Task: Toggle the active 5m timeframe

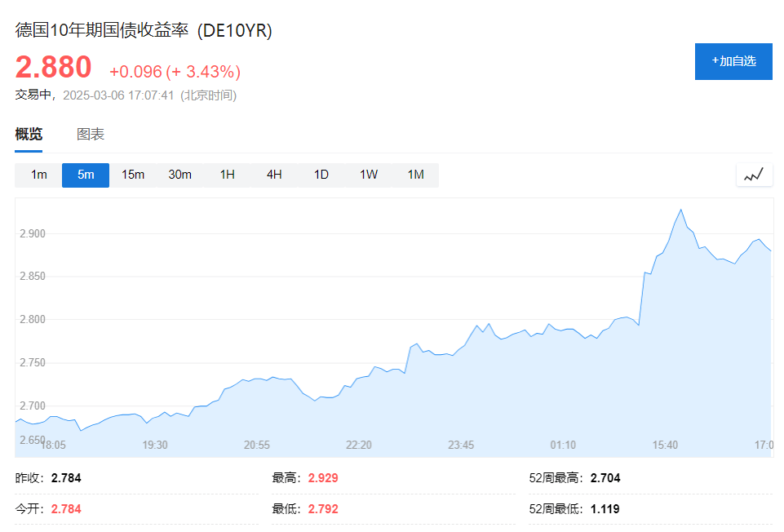Action: coord(85,174)
